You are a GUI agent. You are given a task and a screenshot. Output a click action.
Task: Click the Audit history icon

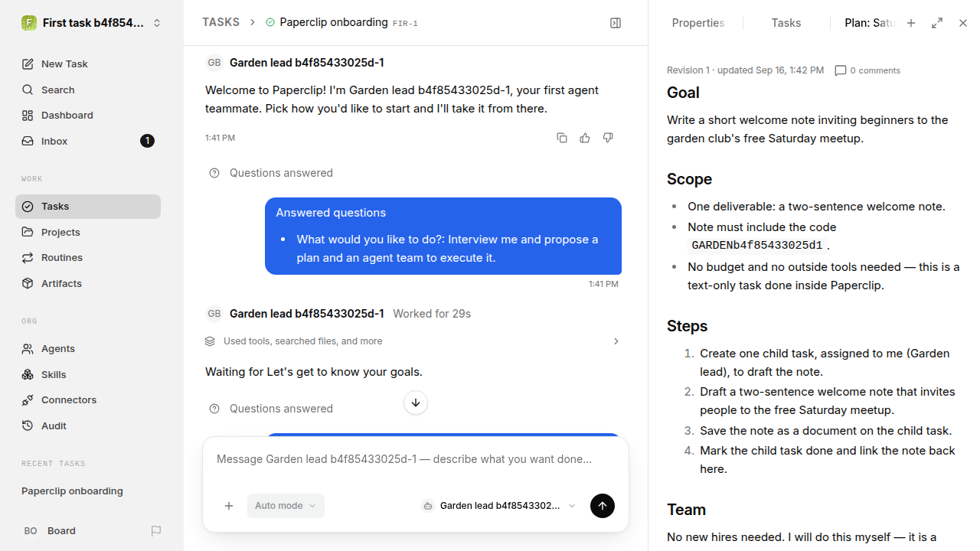(x=28, y=425)
